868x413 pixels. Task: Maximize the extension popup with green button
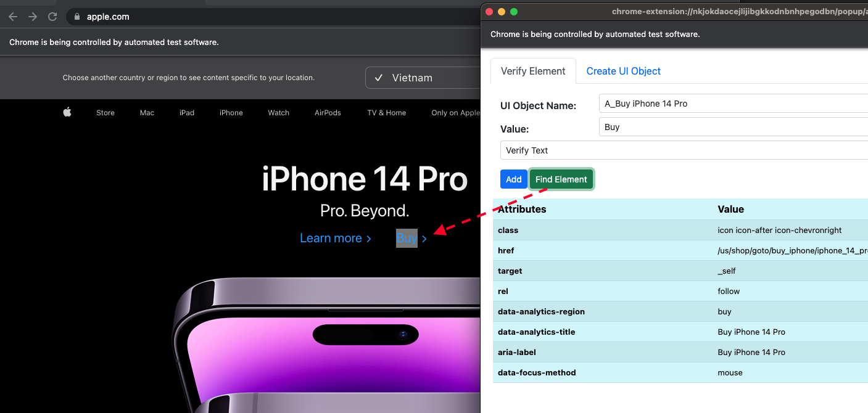pos(514,11)
